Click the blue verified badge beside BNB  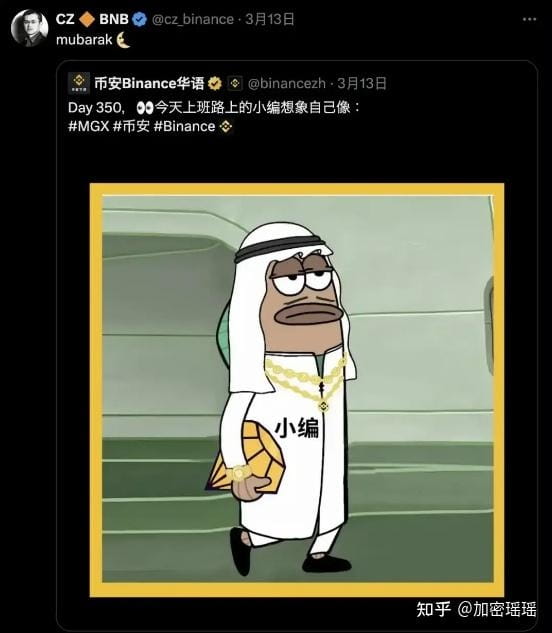tap(140, 19)
